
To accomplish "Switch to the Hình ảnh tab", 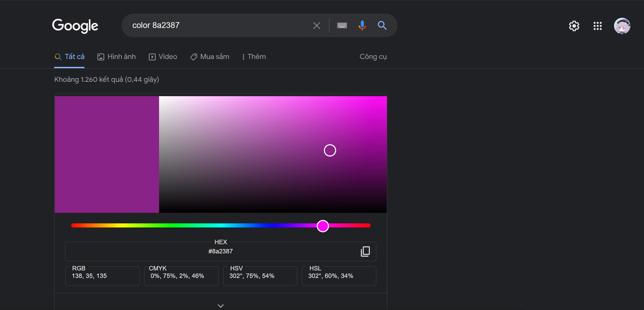I will [x=116, y=57].
